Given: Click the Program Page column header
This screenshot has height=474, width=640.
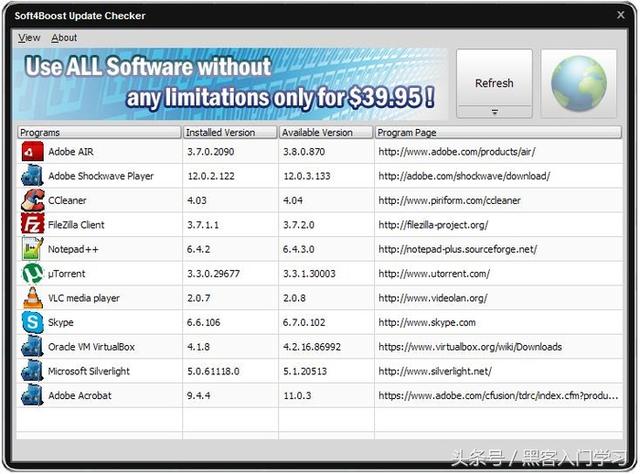Looking at the screenshot, I should pyautogui.click(x=498, y=132).
